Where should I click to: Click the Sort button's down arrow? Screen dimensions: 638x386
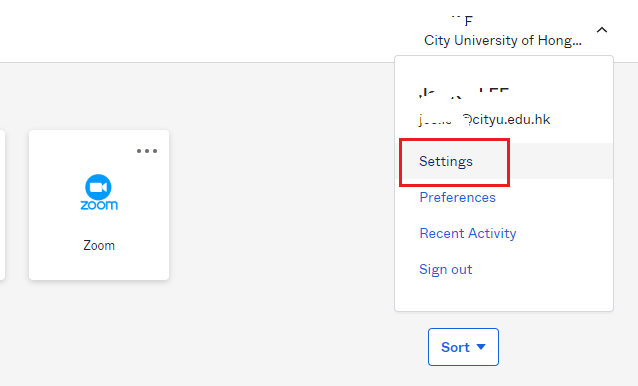(481, 347)
